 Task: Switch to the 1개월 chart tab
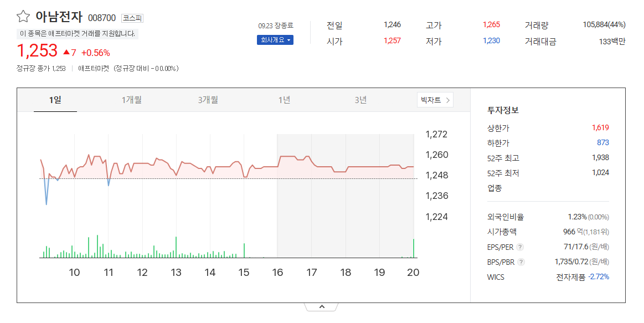click(x=131, y=100)
